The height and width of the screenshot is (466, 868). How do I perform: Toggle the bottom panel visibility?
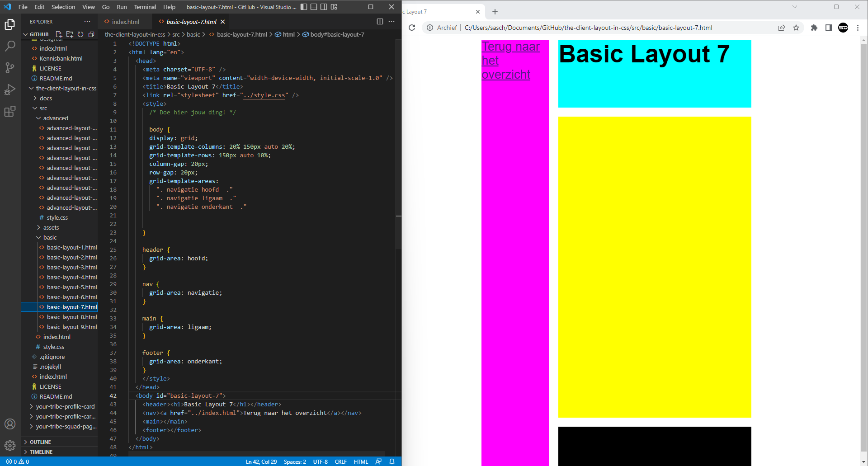[314, 7]
